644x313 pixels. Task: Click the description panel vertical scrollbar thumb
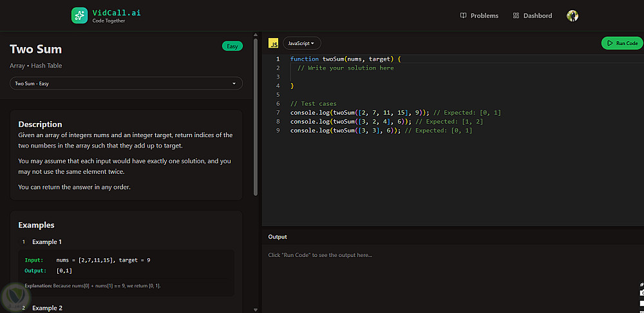(x=256, y=117)
